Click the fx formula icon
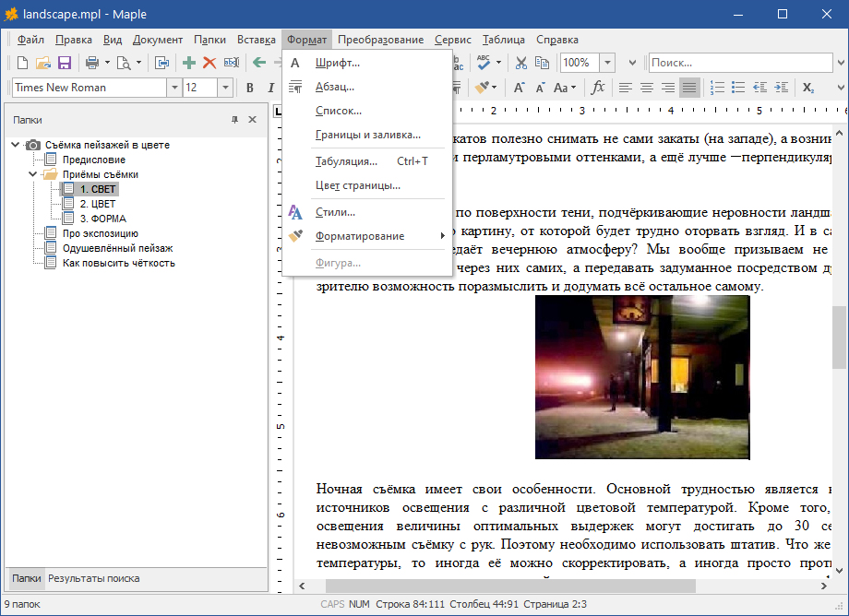This screenshot has height=616, width=849. (x=598, y=88)
